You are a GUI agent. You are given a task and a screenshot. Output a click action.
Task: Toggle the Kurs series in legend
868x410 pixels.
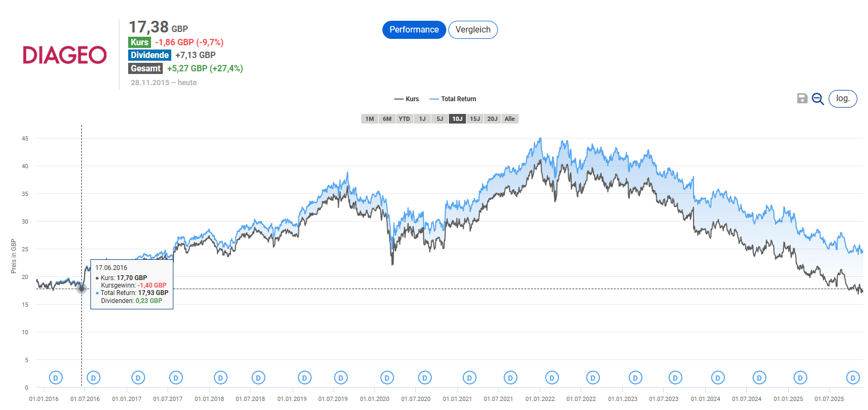tap(407, 99)
